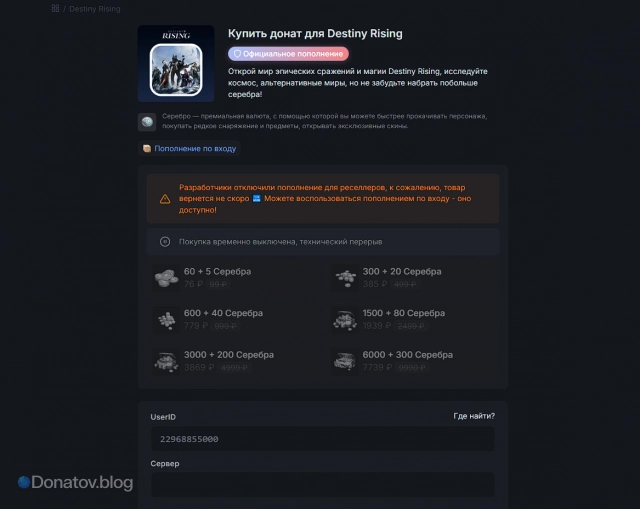
Task: Click the coin pile icon for 60 + 5 pack
Action: point(166,278)
